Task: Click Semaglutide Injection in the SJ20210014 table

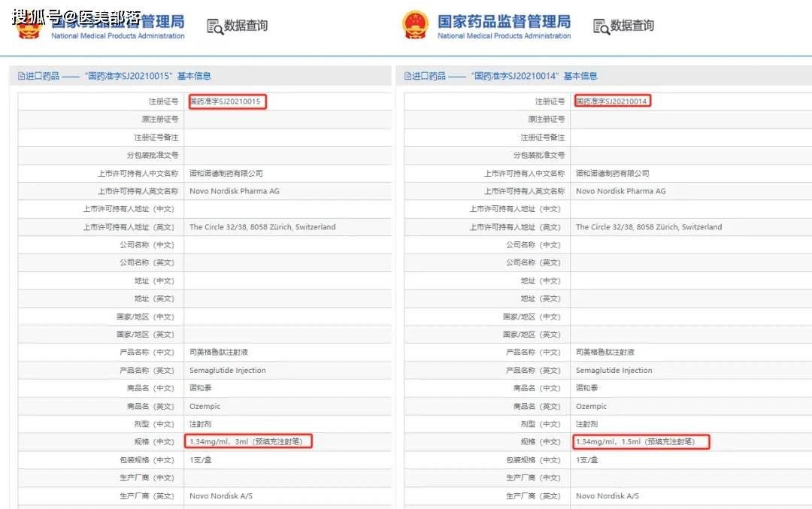Action: pos(614,370)
